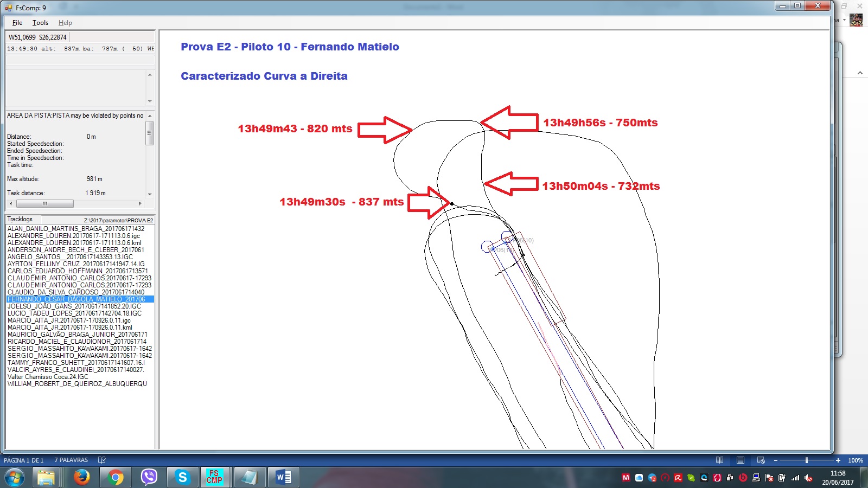Open the Help menu
This screenshot has width=868, height=488.
pyautogui.click(x=65, y=23)
